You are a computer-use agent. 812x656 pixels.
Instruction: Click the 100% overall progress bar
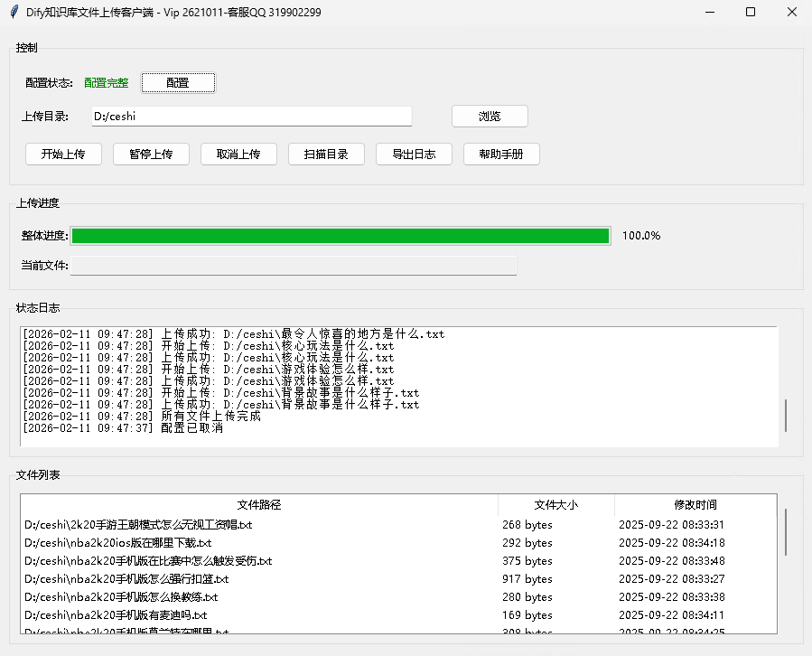tap(341, 235)
